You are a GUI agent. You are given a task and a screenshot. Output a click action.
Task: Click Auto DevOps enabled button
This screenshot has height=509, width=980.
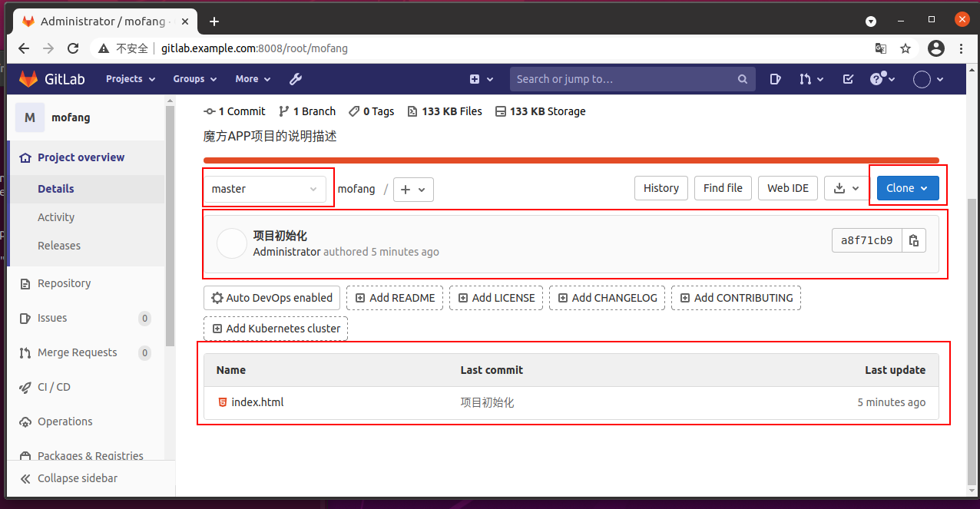[272, 298]
